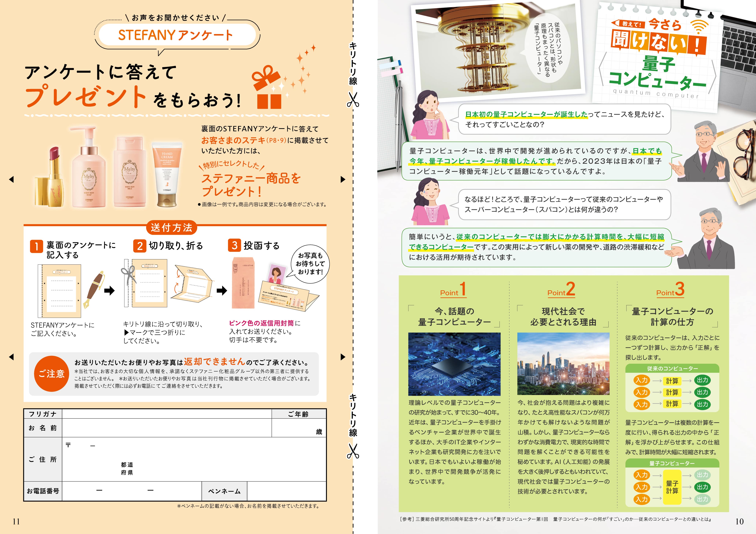Click the 都道府県 label in the address field
Screen dimensions: 756x534
click(127, 468)
